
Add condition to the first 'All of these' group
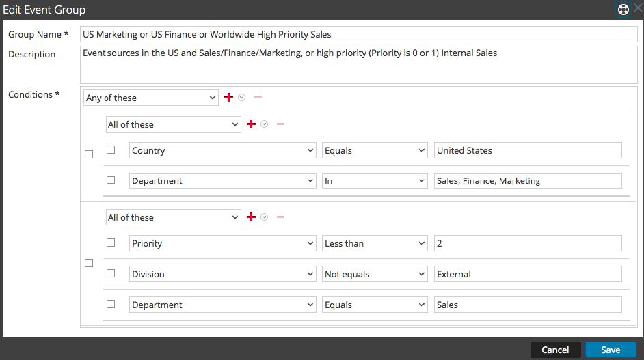click(251, 124)
